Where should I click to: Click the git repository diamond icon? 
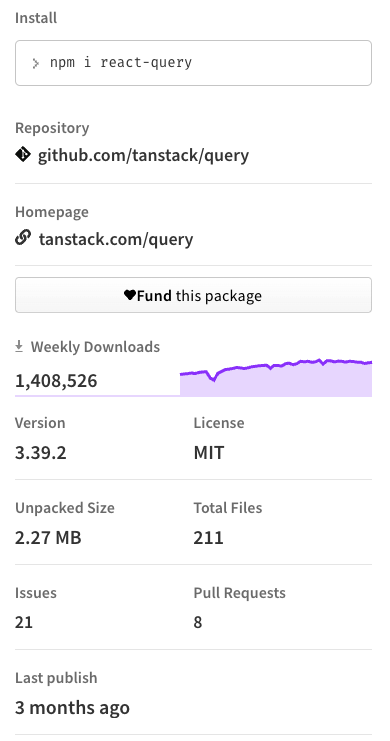[23, 155]
